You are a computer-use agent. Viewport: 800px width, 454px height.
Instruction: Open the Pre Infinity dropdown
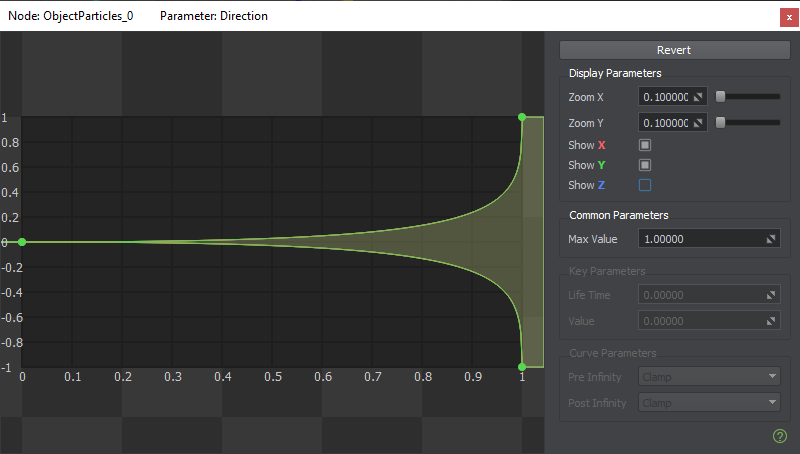point(708,377)
